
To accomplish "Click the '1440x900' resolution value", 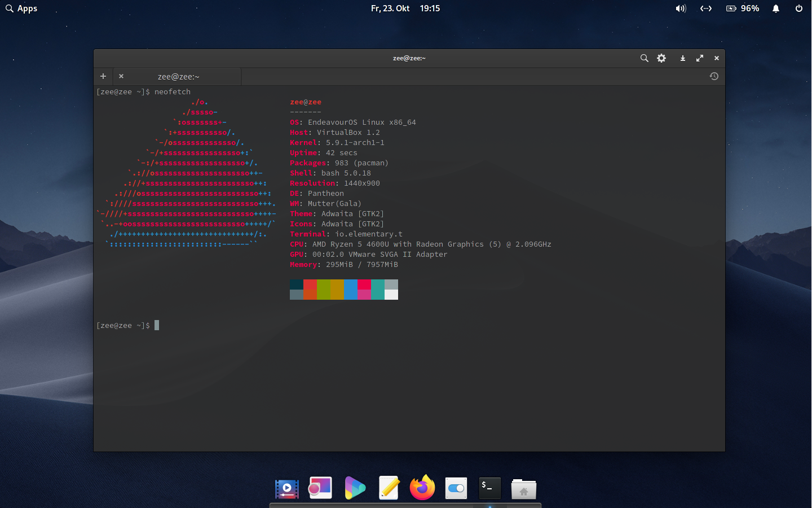I will (x=362, y=183).
